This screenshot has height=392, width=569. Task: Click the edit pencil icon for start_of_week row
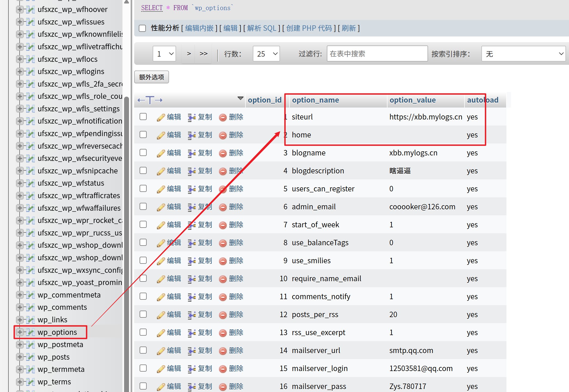(x=161, y=225)
